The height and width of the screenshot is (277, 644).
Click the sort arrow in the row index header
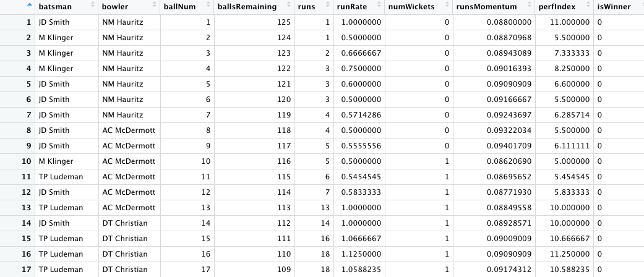pos(30,7)
